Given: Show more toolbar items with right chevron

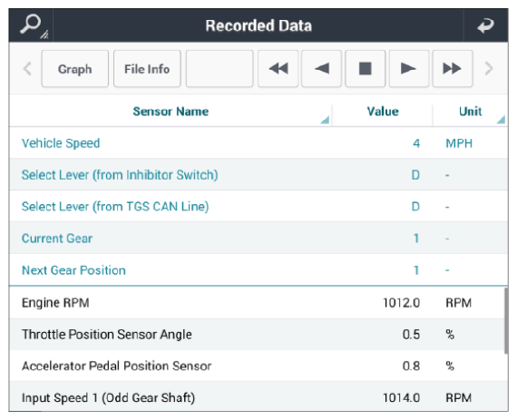Looking at the screenshot, I should (x=489, y=69).
